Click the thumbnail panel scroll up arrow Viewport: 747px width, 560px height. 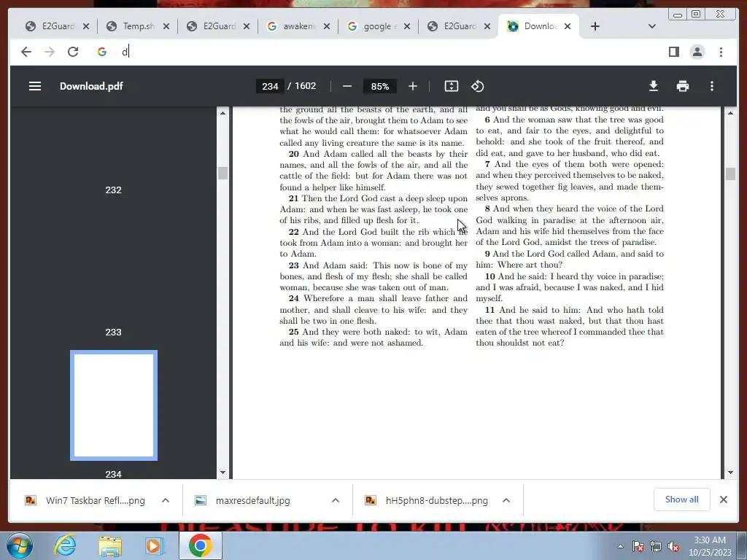(222, 113)
